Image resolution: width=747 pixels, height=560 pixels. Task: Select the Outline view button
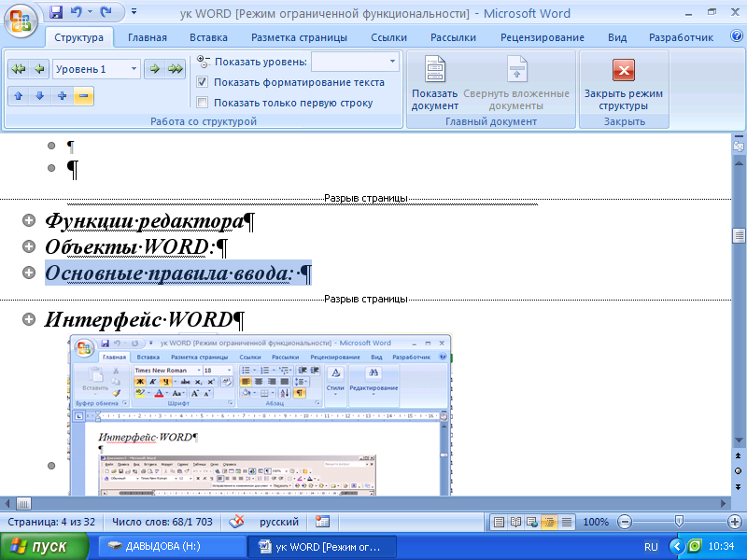(549, 522)
